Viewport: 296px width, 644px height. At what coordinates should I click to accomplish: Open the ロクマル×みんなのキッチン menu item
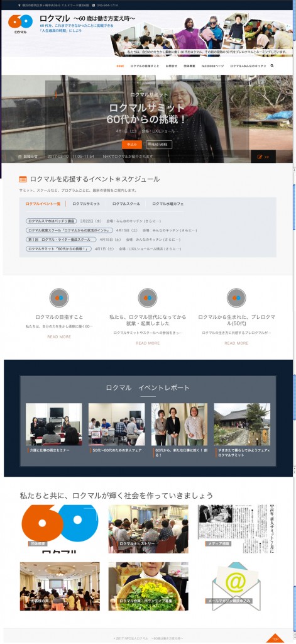(248, 65)
